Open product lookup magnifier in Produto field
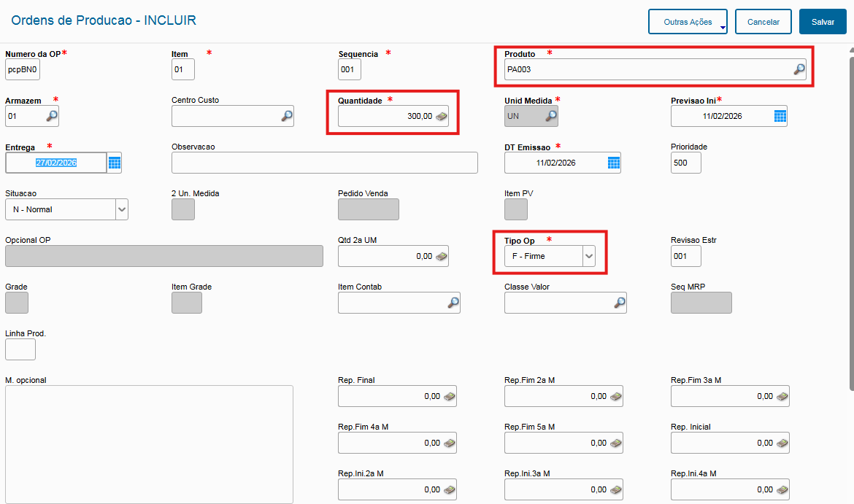This screenshot has height=504, width=854. click(x=799, y=69)
